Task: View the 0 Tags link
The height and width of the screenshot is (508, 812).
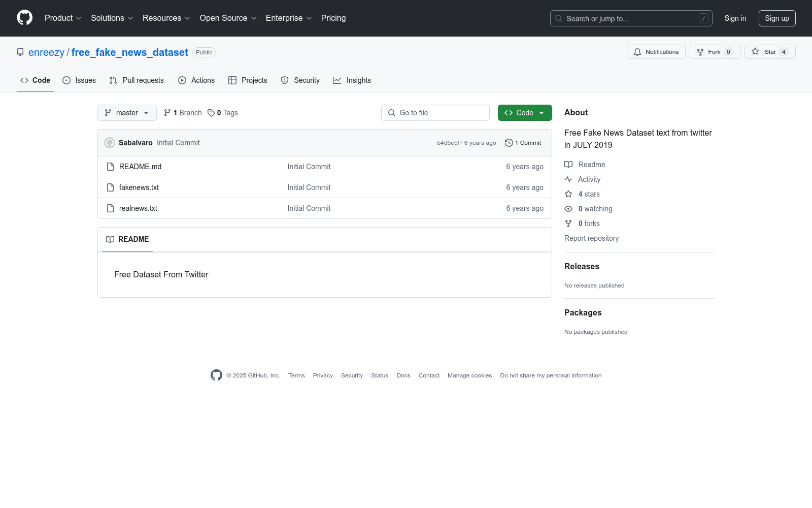Action: pyautogui.click(x=223, y=113)
